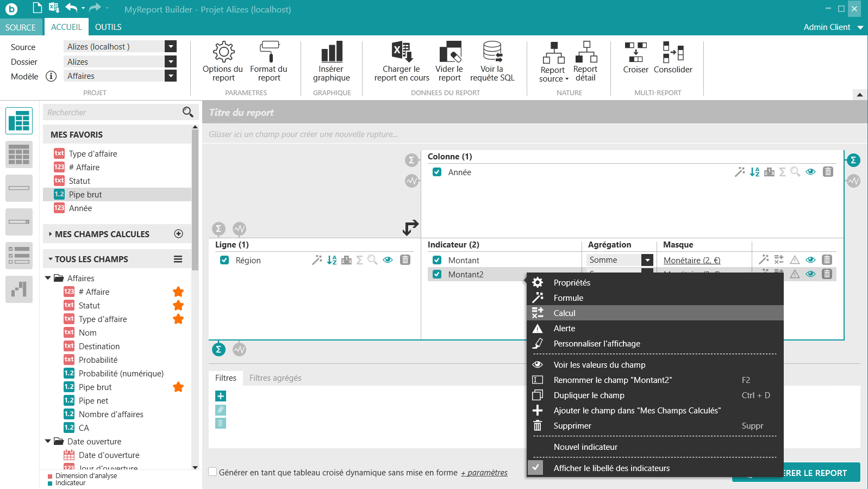
Task: Open the Monétaire (2, €) mask link
Action: coord(691,260)
